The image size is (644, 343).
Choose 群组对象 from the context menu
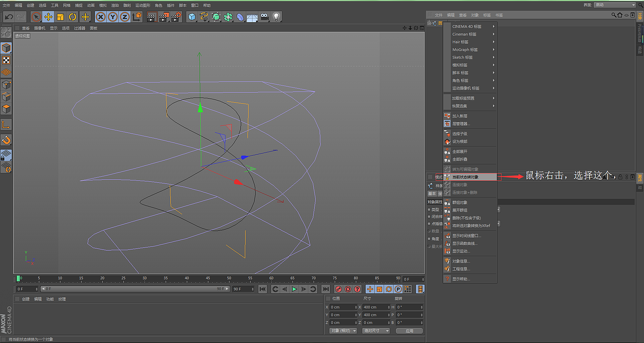coord(470,202)
